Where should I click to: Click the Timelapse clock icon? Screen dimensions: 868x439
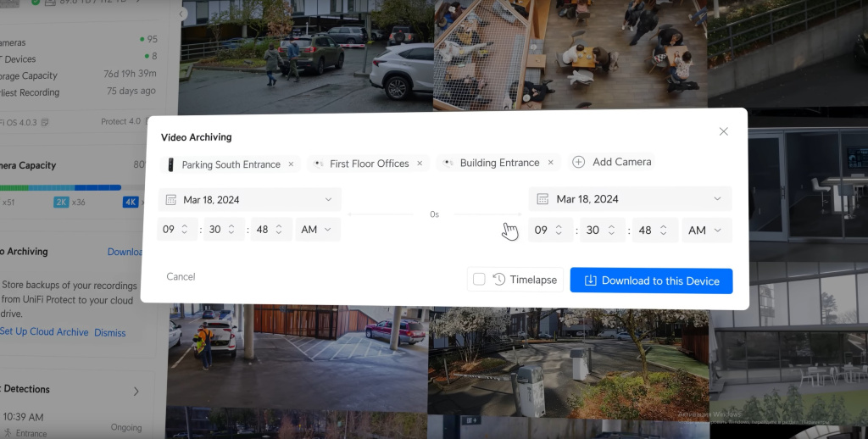[499, 280]
